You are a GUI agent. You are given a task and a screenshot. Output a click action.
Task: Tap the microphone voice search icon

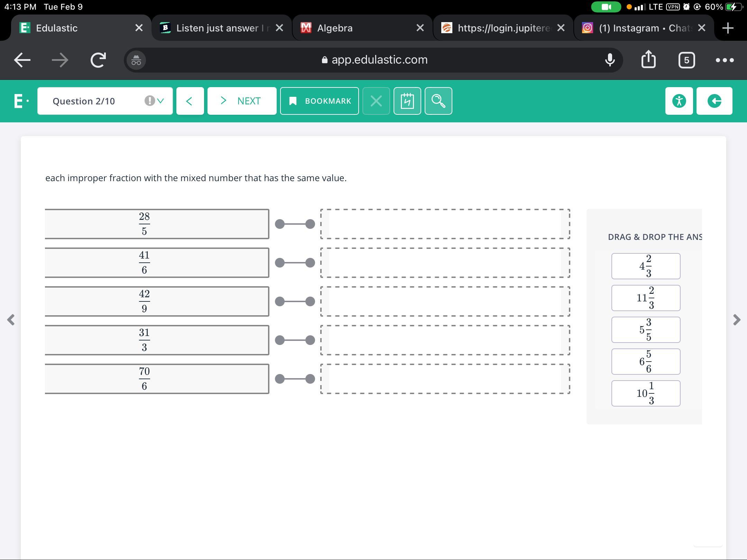[610, 60]
